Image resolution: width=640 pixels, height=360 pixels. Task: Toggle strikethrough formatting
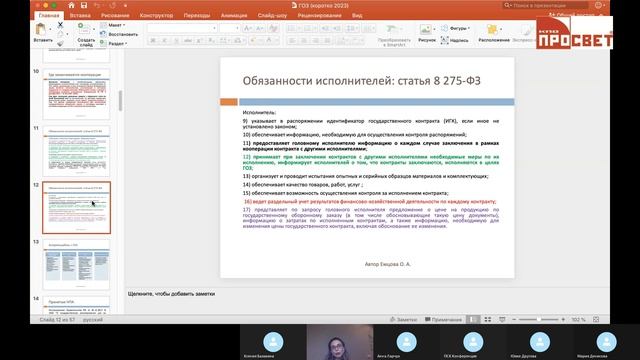point(188,40)
